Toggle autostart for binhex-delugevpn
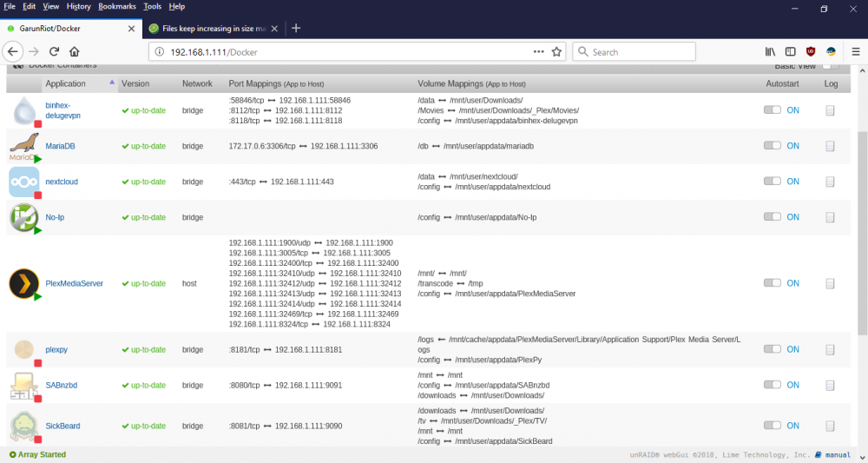The width and height of the screenshot is (868, 463). 773,109
